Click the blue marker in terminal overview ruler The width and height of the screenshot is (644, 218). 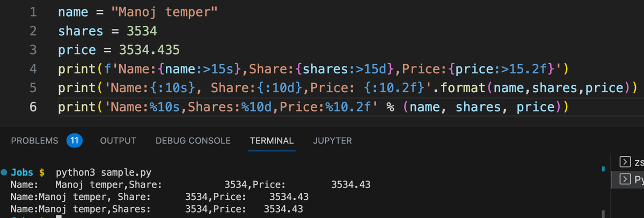pyautogui.click(x=604, y=169)
